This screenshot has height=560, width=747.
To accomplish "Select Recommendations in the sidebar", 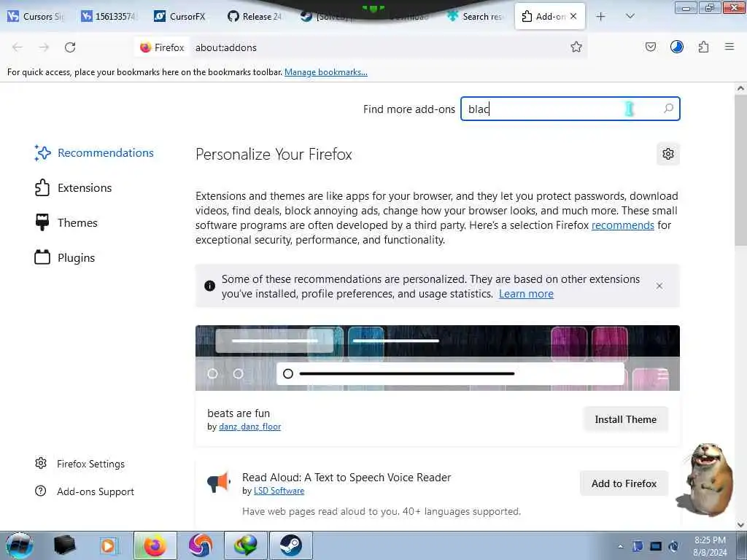I will pos(94,153).
